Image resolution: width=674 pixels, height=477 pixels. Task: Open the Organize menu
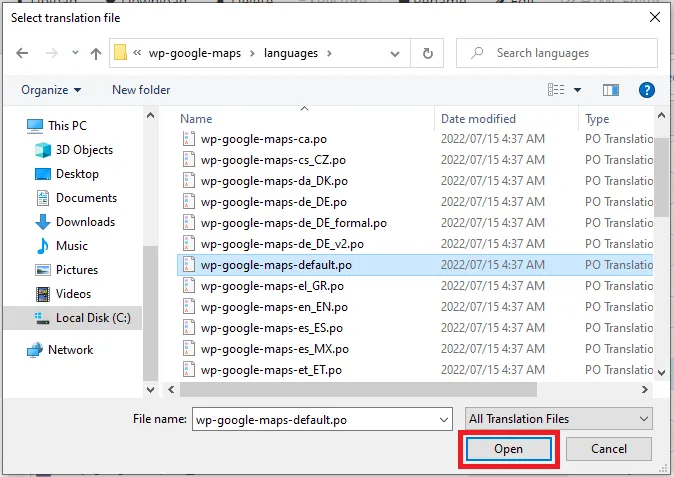click(x=51, y=90)
